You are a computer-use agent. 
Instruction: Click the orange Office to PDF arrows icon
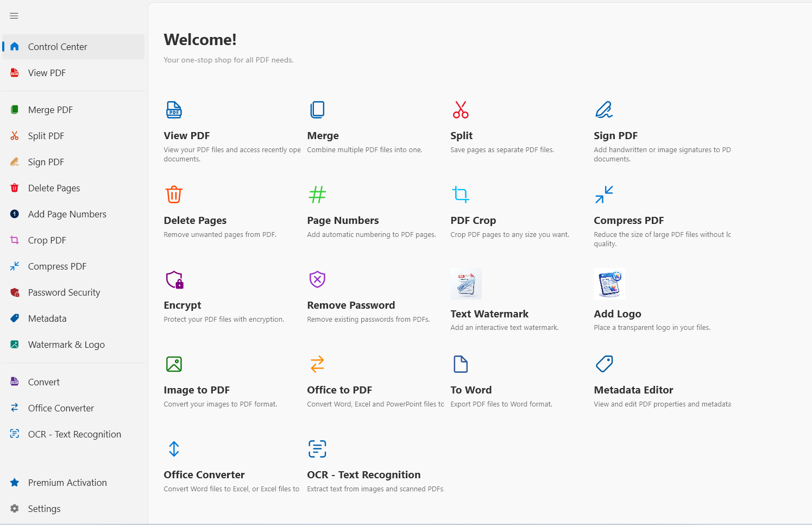pos(317,364)
